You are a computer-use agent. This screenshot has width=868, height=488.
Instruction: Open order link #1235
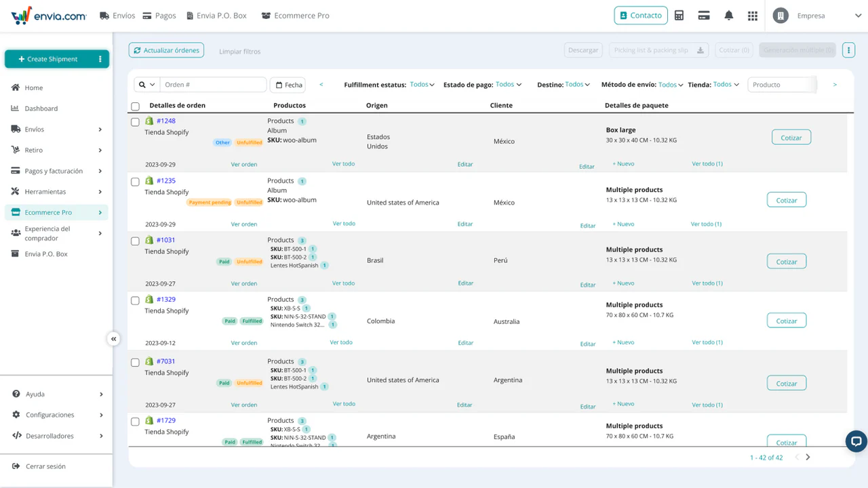166,181
